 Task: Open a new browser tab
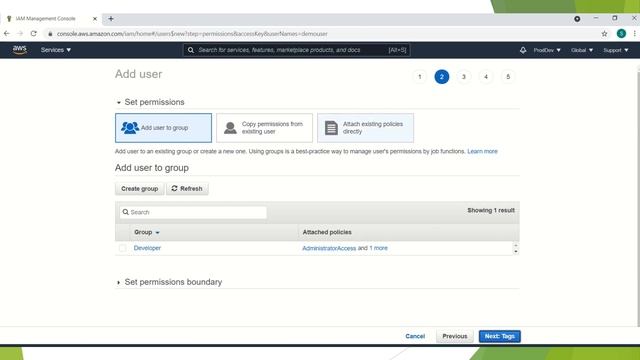point(111,19)
